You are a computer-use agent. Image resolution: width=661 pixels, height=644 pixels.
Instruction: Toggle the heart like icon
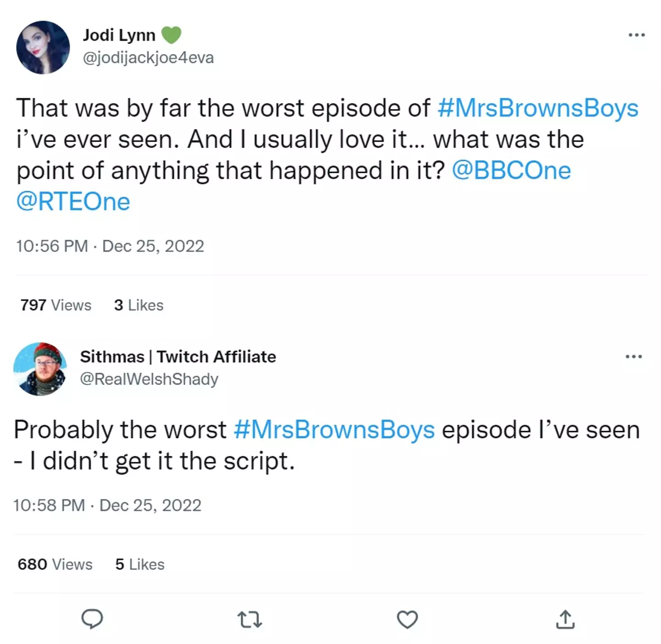pos(407,620)
